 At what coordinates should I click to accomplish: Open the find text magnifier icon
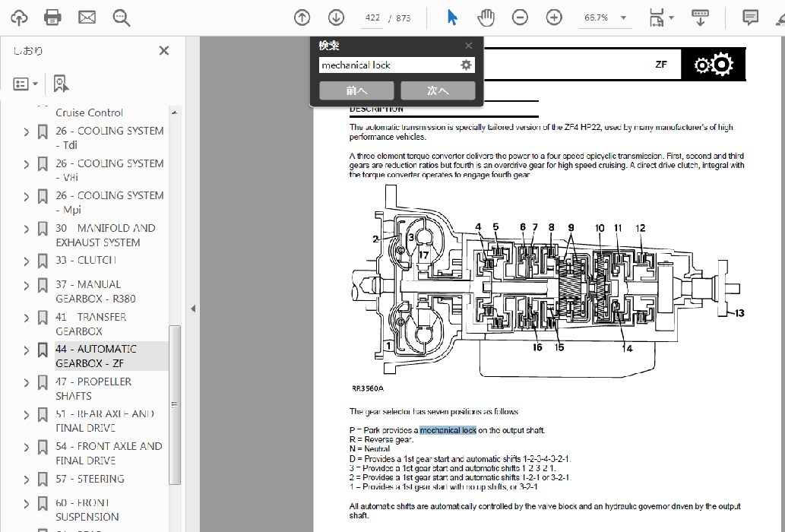click(121, 18)
